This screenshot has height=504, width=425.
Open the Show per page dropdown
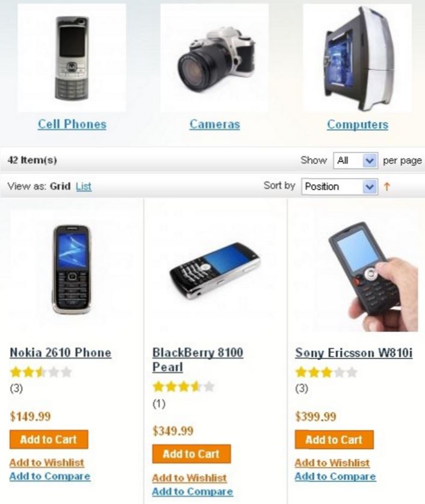(356, 160)
